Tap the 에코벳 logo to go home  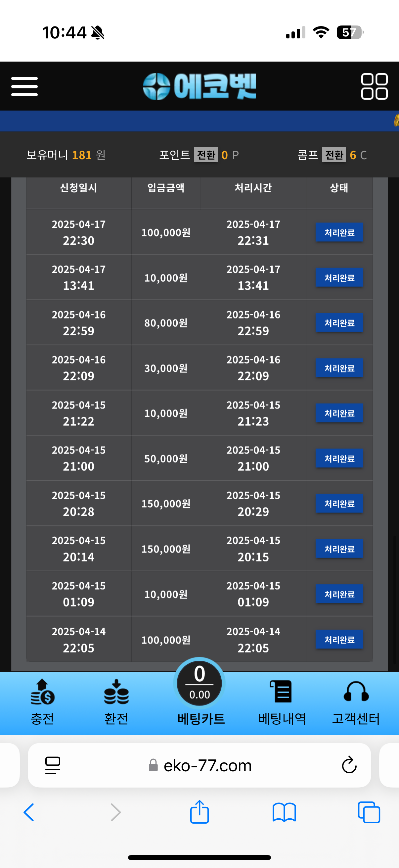(199, 86)
